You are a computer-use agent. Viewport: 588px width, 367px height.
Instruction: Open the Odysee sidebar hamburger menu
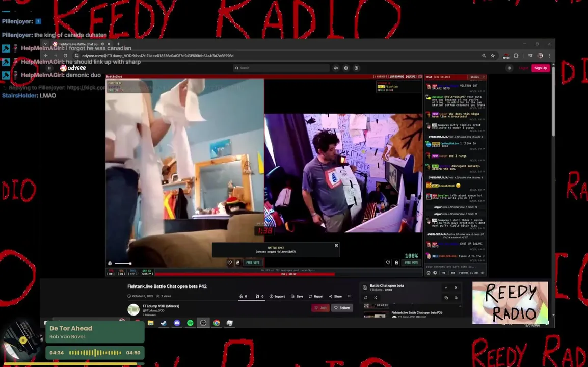(49, 68)
